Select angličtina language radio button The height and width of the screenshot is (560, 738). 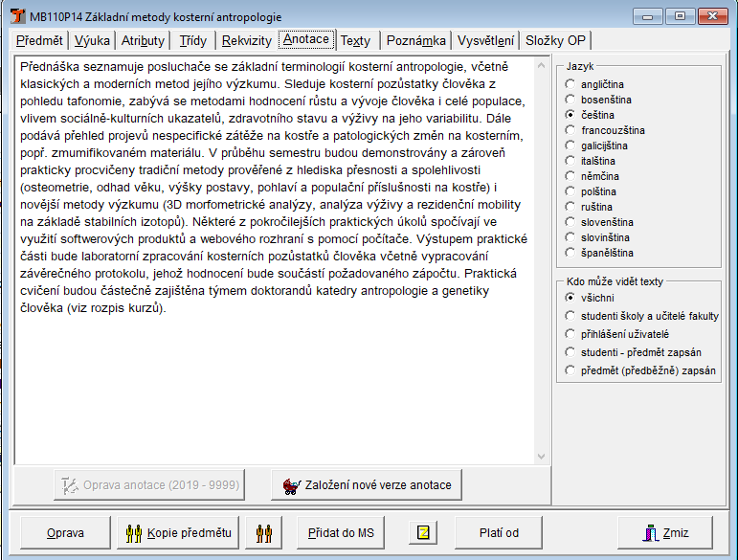pyautogui.click(x=570, y=84)
